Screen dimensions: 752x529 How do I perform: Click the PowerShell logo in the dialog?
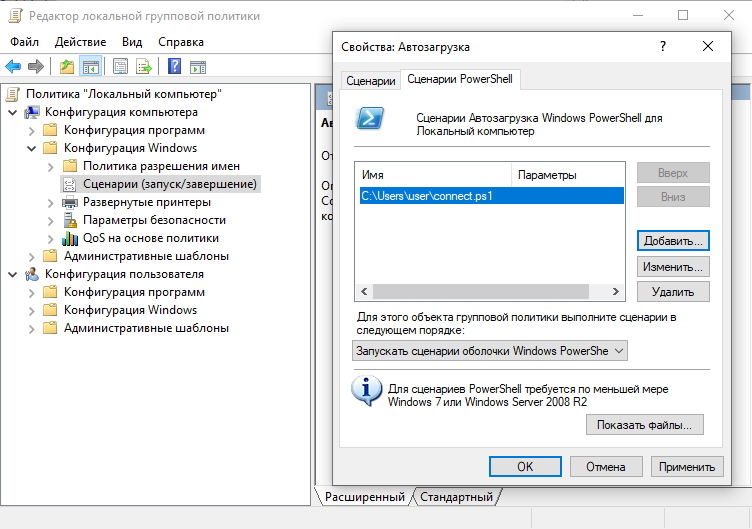pyautogui.click(x=370, y=118)
